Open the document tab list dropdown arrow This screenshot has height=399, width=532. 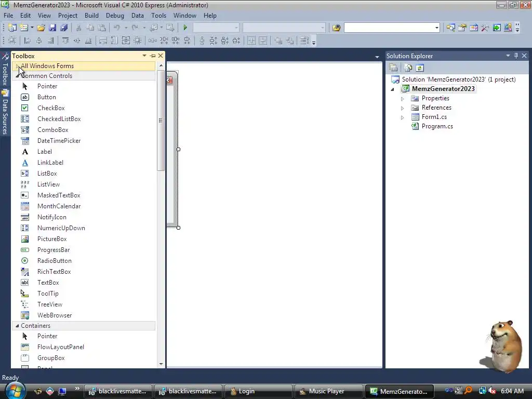[x=377, y=57]
